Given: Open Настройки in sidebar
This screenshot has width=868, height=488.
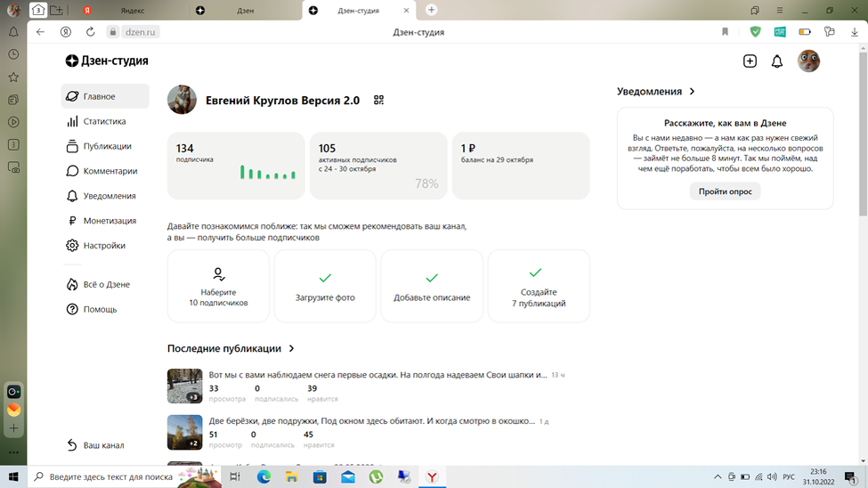Looking at the screenshot, I should pos(105,246).
